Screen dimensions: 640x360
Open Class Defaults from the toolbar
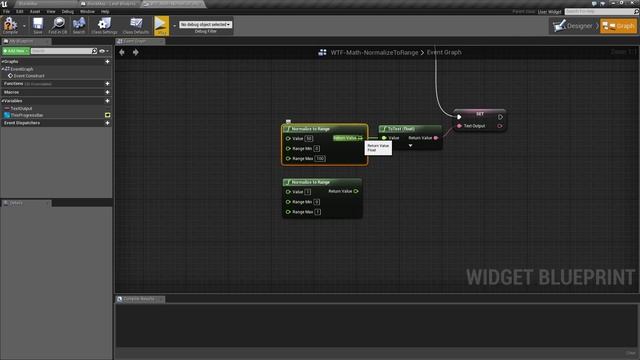[136, 24]
